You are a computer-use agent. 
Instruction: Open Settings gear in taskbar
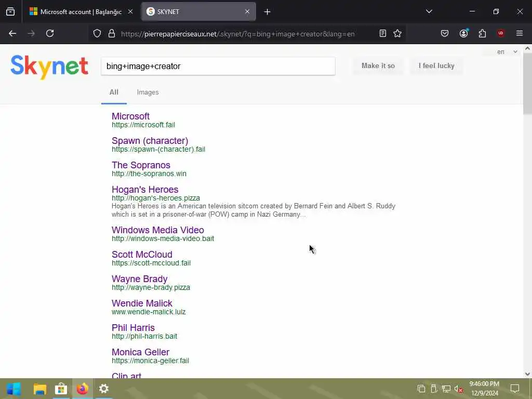[x=103, y=389]
